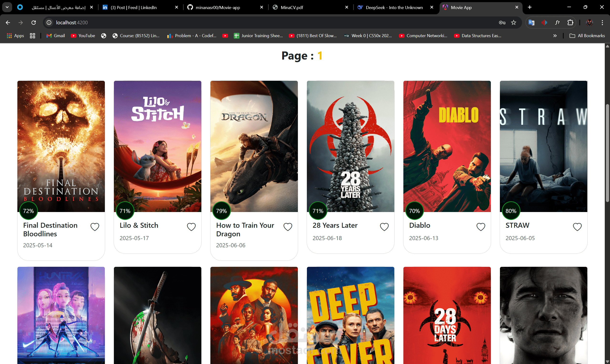The width and height of the screenshot is (610, 364).
Task: Open Computer Networking bookmark
Action: (x=423, y=36)
